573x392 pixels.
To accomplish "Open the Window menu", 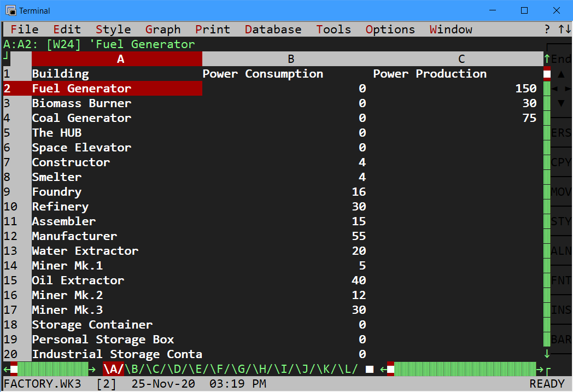I will tap(451, 29).
